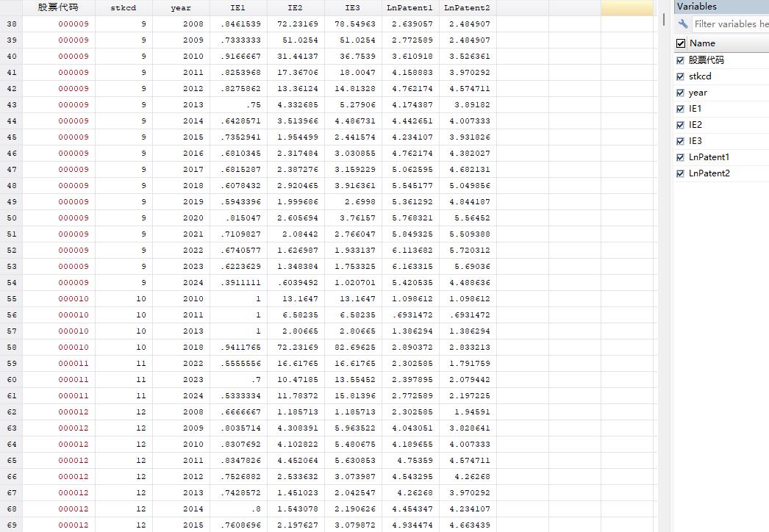Select row number 69 header
Viewport: 769px width, 532px height.
(x=11, y=525)
